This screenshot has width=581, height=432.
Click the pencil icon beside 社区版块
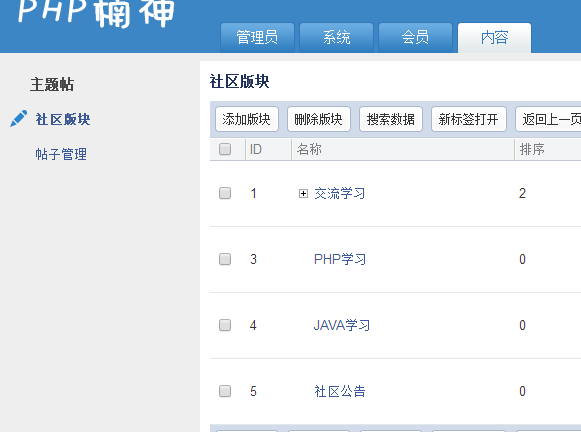(x=19, y=119)
